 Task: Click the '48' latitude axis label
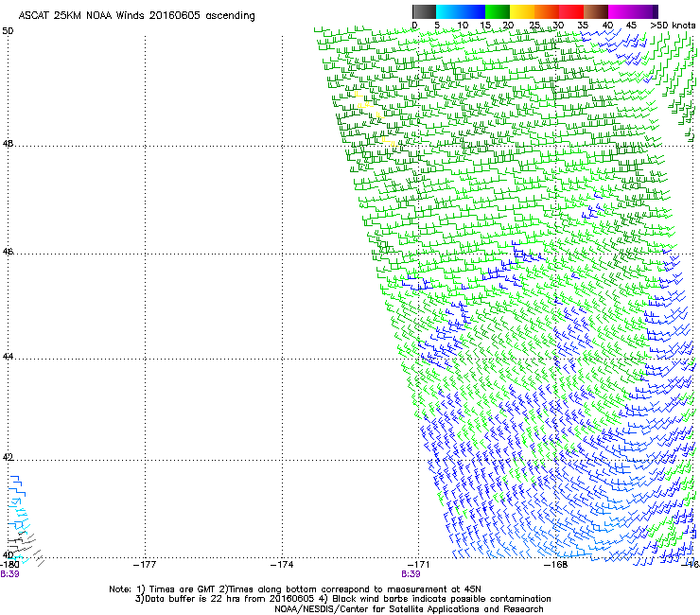(x=8, y=144)
